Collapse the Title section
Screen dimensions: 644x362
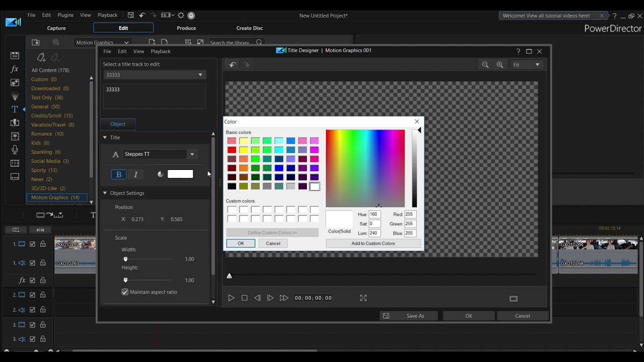[x=105, y=137]
